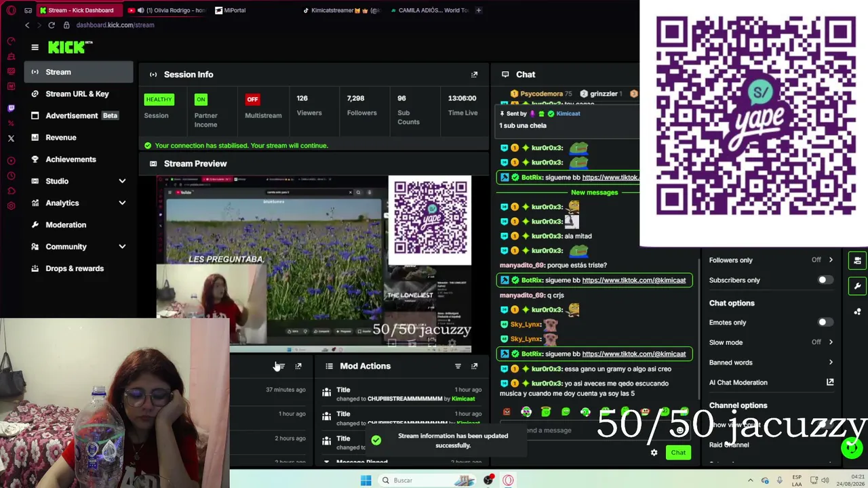Open the Mod Actions list icon
The height and width of the screenshot is (488, 868).
tap(329, 366)
